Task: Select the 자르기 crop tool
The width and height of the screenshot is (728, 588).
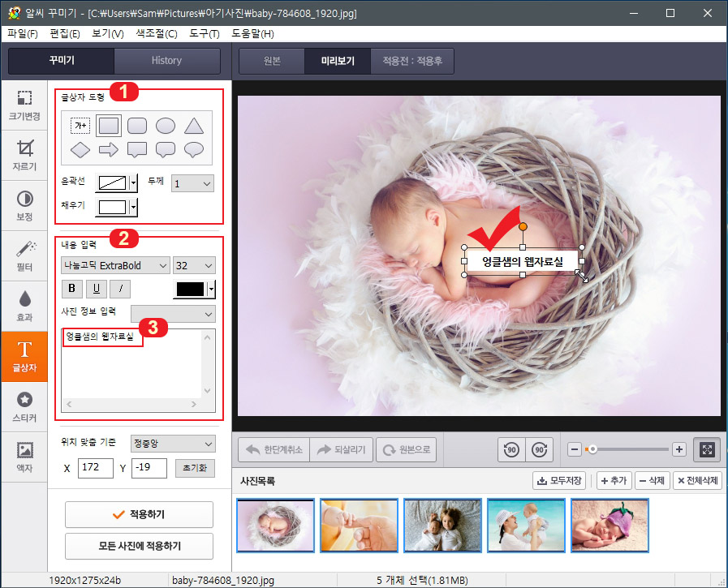Action: click(24, 156)
